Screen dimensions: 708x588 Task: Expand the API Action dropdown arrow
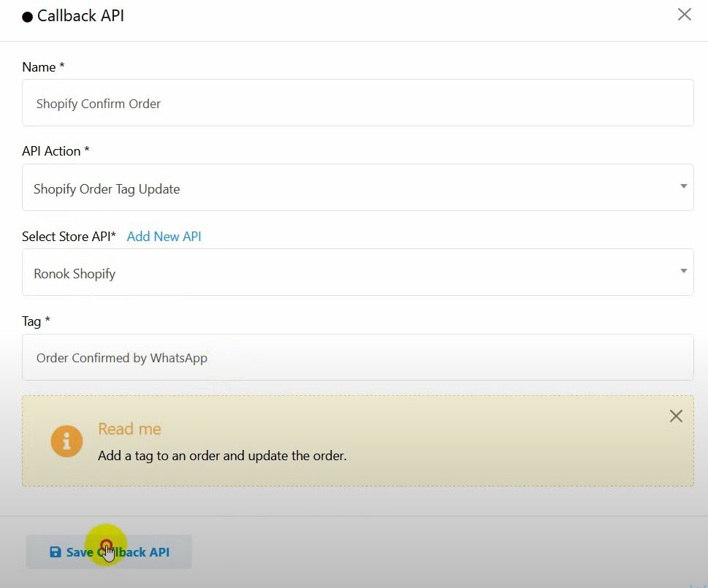(x=683, y=187)
